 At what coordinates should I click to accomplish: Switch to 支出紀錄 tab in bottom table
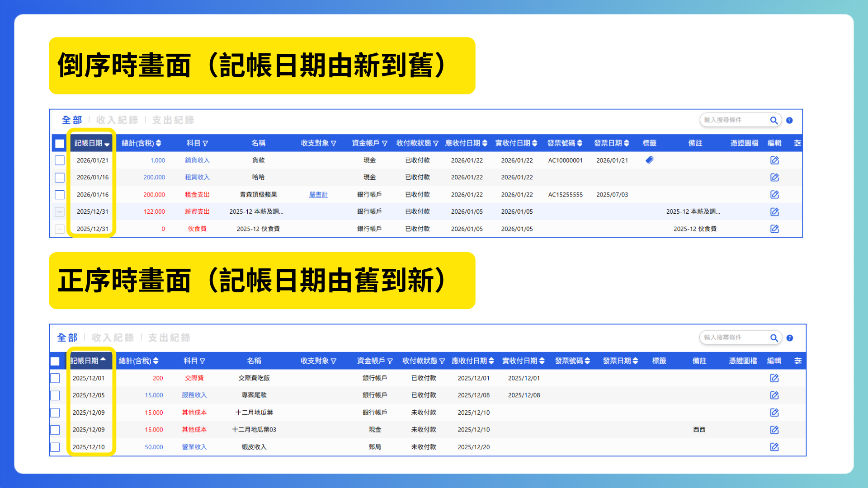coord(169,338)
